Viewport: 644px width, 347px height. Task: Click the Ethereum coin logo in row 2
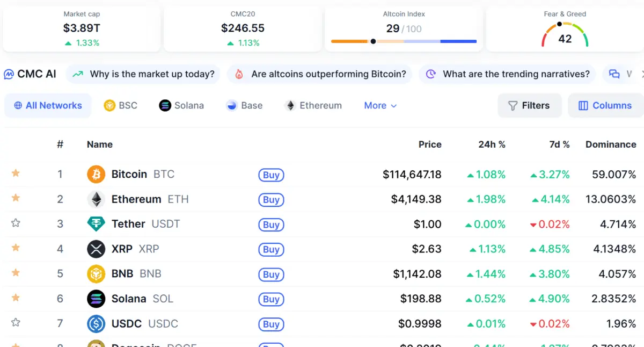[x=96, y=199]
